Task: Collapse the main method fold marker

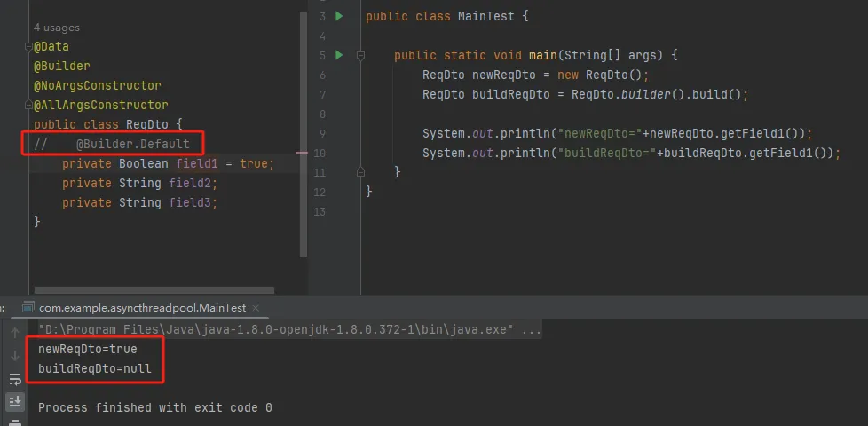Action: click(x=360, y=55)
